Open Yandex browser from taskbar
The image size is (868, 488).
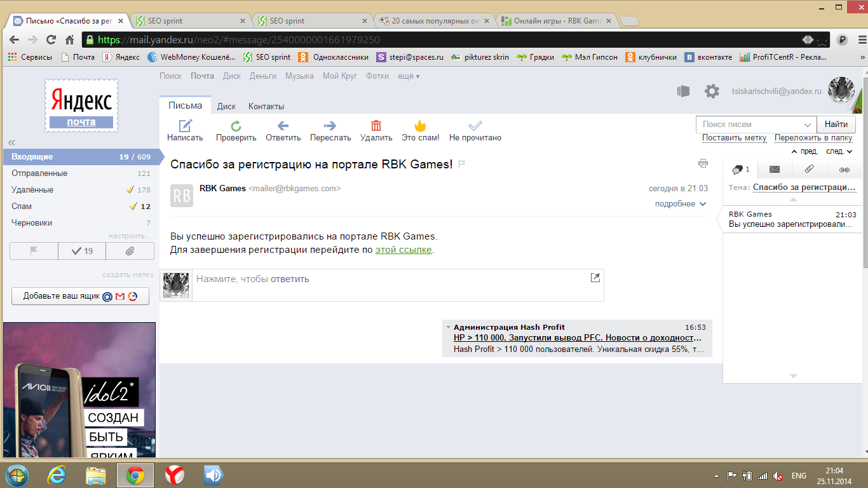tap(174, 475)
